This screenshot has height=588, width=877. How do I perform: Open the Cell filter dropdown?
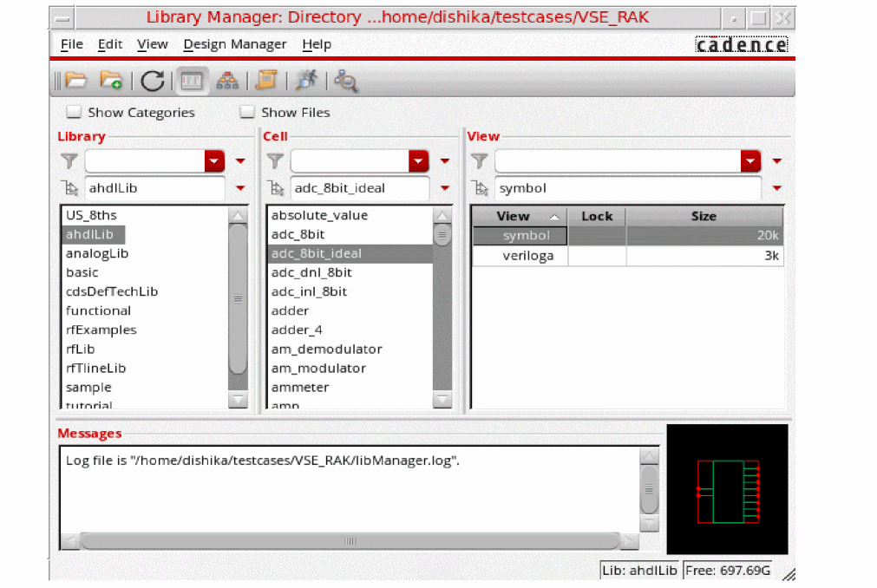(x=419, y=160)
